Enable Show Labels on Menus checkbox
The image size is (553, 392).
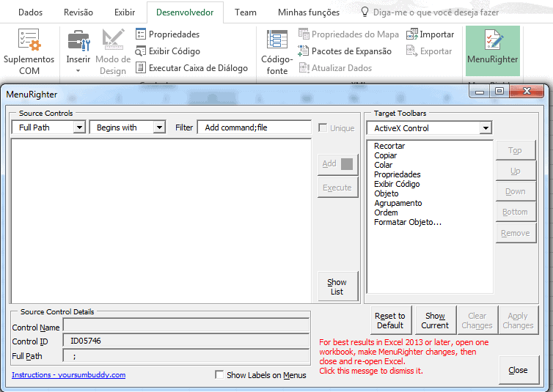(x=220, y=375)
